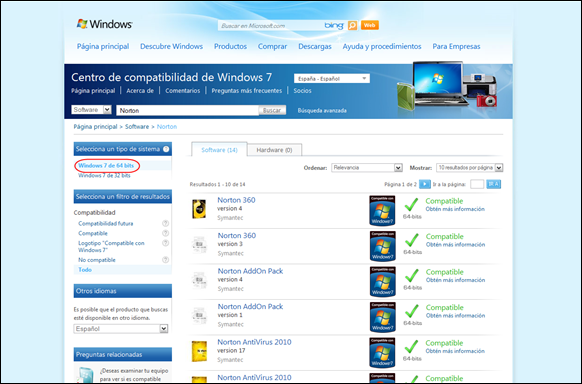The image size is (582, 384).
Task: Open Página principal in top navigation
Action: tap(103, 46)
